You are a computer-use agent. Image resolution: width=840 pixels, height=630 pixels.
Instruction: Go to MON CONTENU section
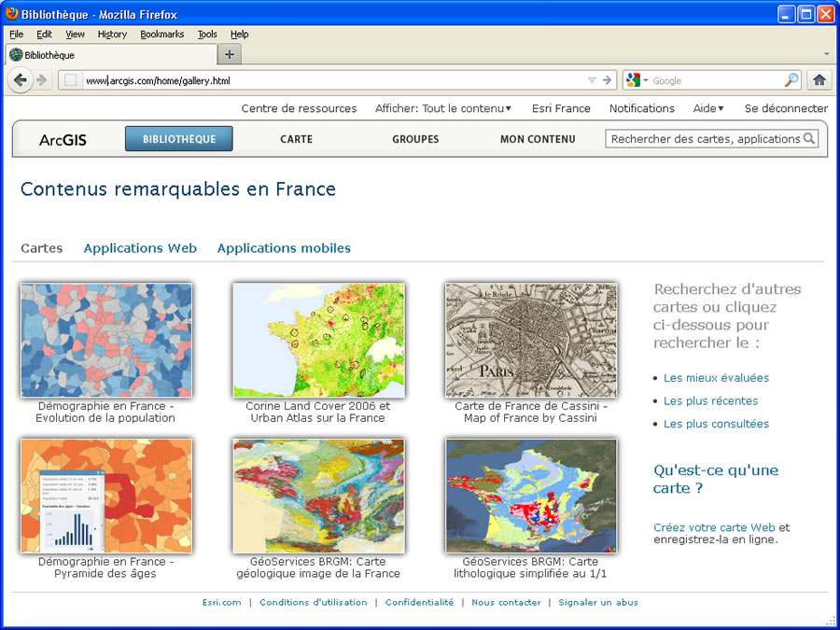(x=538, y=139)
